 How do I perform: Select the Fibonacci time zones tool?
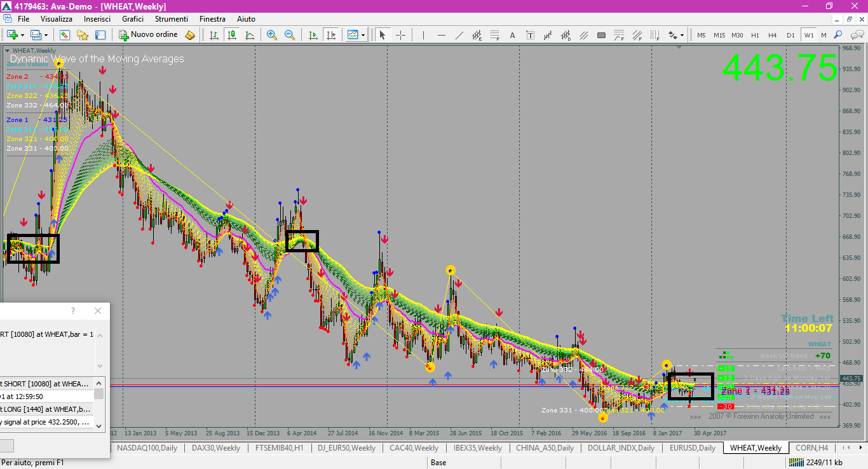[x=654, y=35]
